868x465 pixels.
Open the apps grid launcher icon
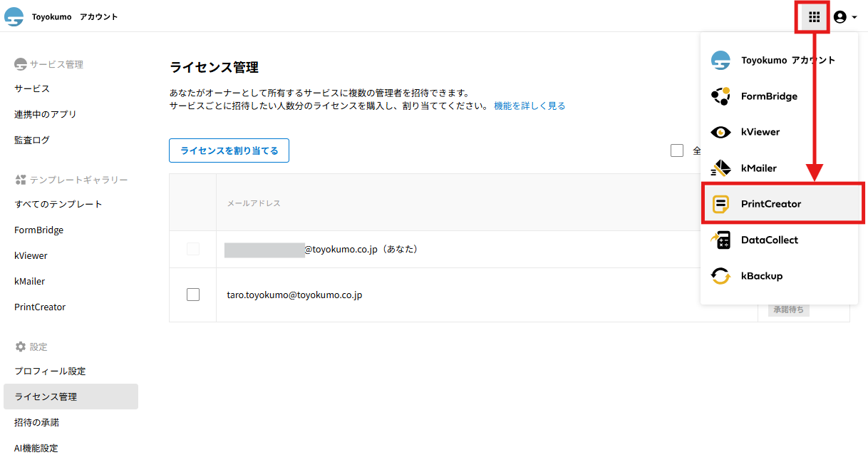814,17
